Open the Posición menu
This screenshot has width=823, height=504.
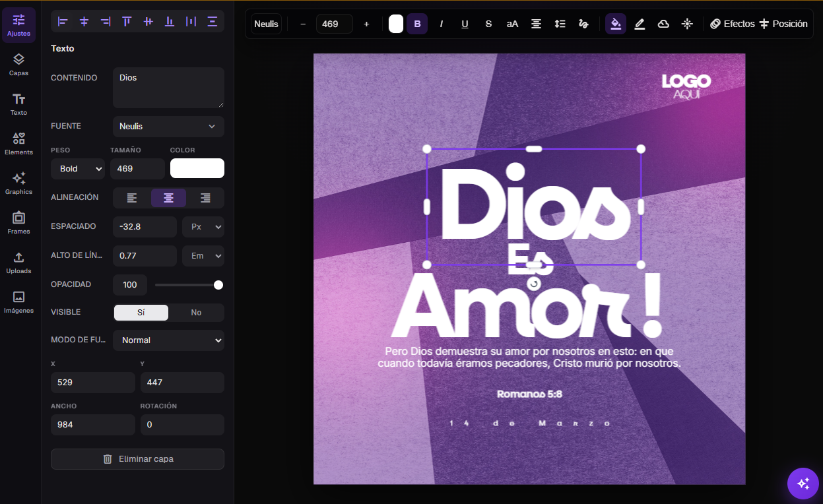[x=783, y=24]
